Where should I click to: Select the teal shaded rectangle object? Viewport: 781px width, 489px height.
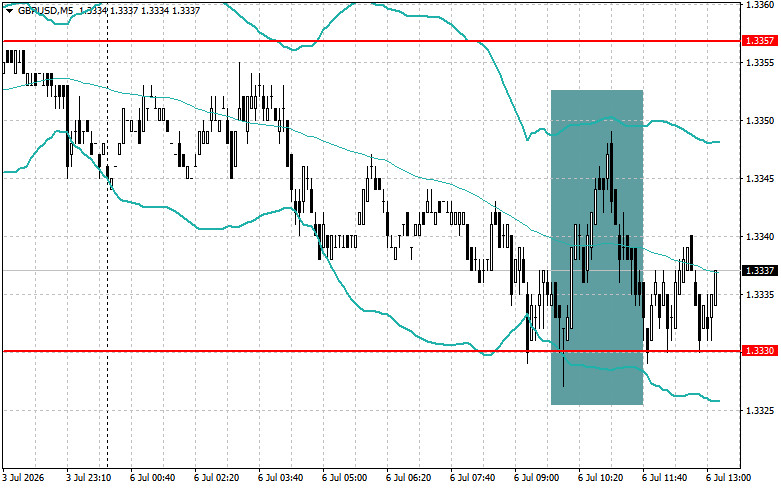597,247
